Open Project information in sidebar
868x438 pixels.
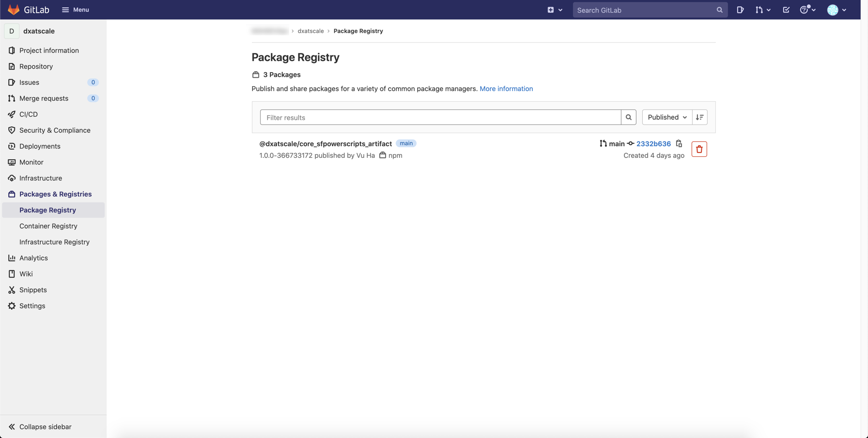point(49,50)
